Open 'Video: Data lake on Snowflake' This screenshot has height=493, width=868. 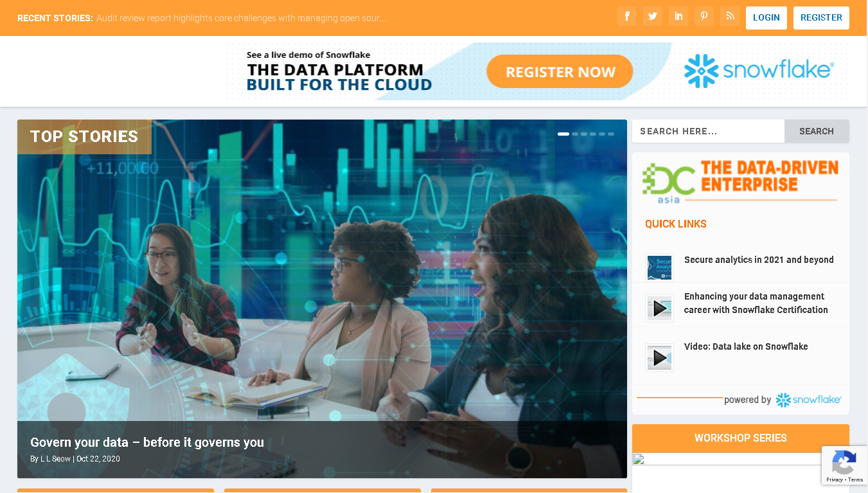[746, 346]
